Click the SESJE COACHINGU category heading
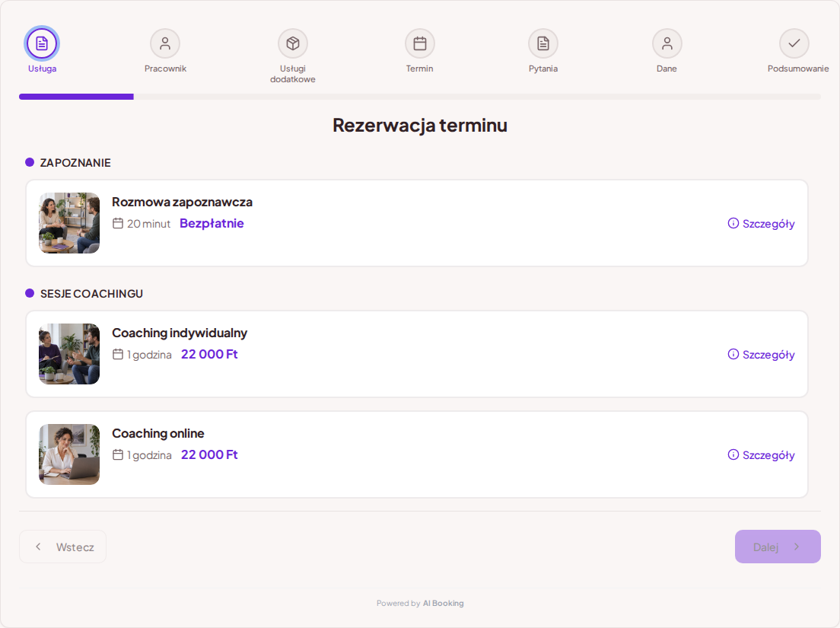 click(x=91, y=294)
